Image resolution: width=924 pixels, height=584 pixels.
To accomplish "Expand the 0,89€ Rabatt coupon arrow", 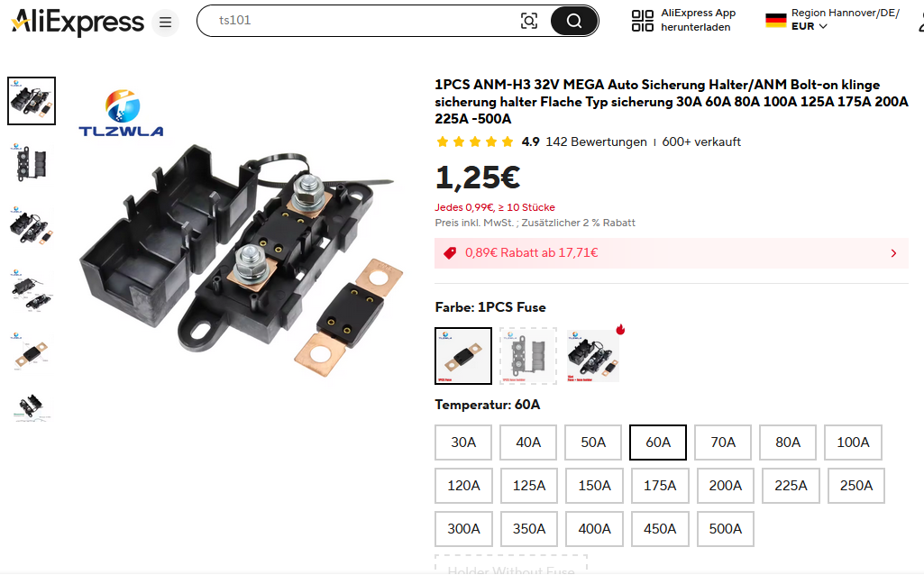I will click(893, 253).
